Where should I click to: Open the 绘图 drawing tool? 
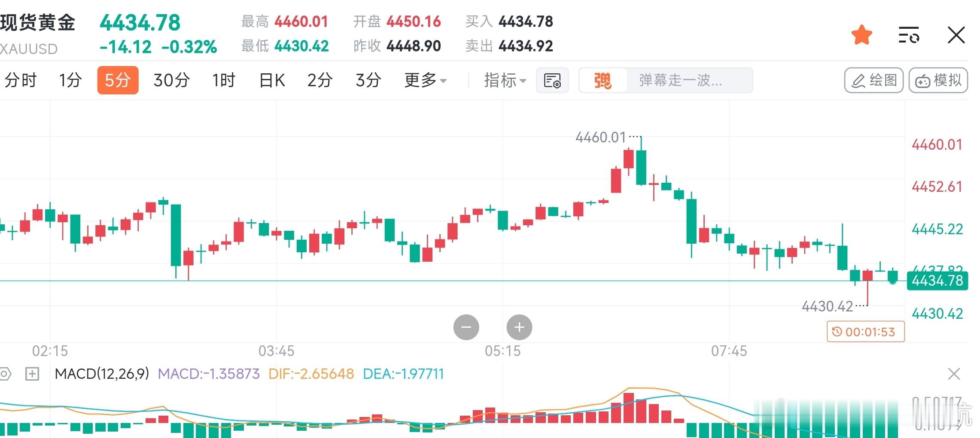click(873, 80)
